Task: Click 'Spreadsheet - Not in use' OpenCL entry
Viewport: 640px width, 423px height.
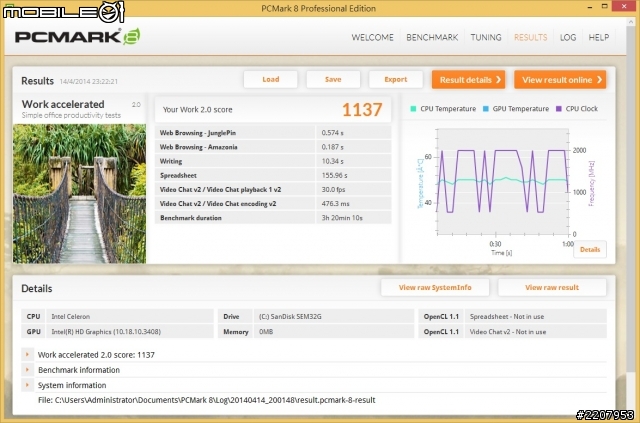Action: click(507, 316)
